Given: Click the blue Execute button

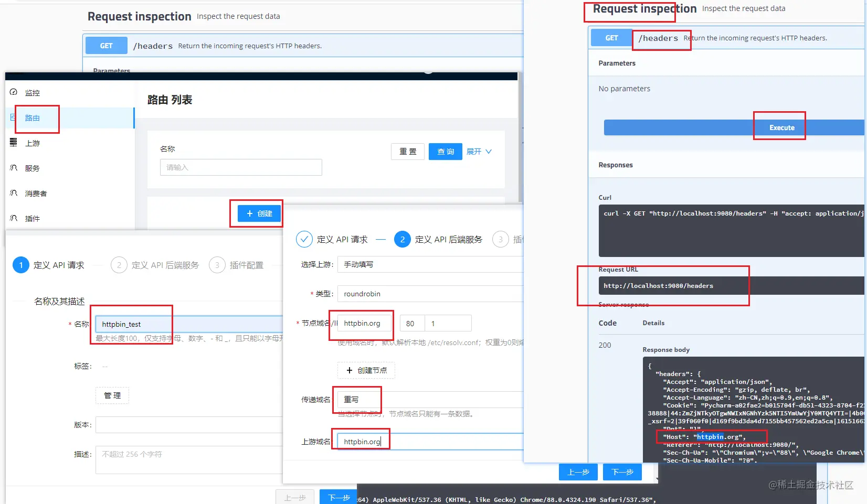Looking at the screenshot, I should tap(734, 127).
